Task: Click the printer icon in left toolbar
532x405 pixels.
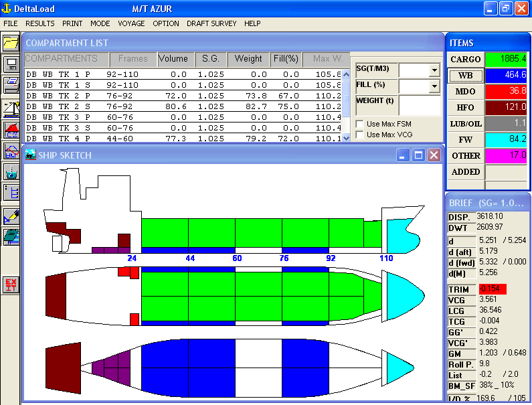Action: [x=11, y=85]
